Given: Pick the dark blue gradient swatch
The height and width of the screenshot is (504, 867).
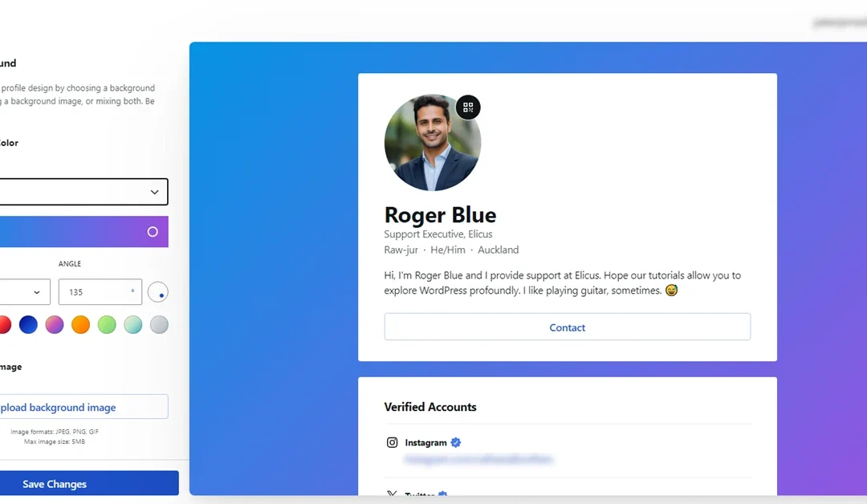Looking at the screenshot, I should click(x=28, y=324).
